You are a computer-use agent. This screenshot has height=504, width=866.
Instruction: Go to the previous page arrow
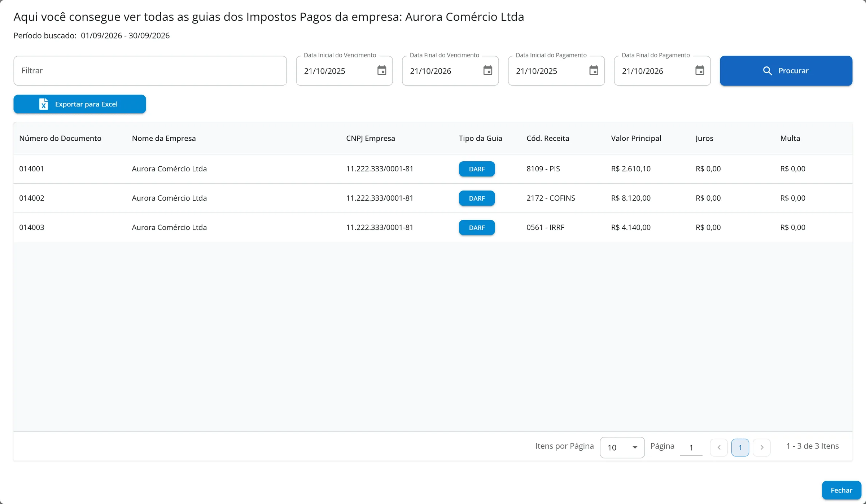719,447
